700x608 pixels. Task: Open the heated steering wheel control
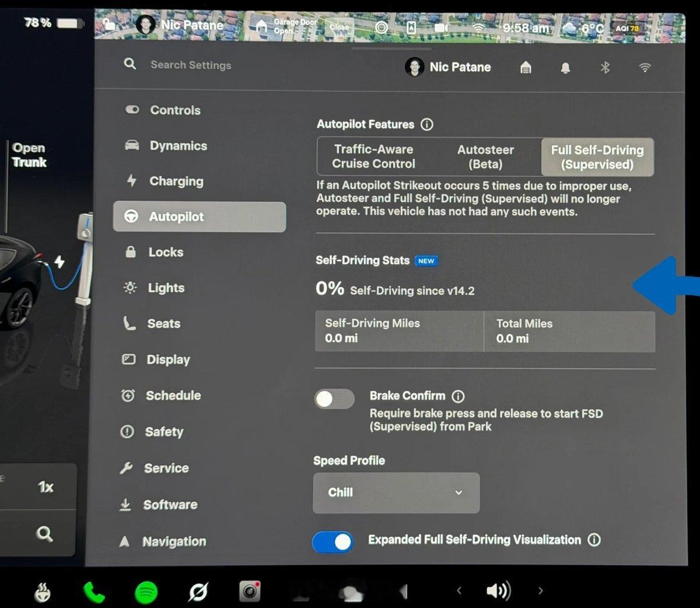(42, 592)
